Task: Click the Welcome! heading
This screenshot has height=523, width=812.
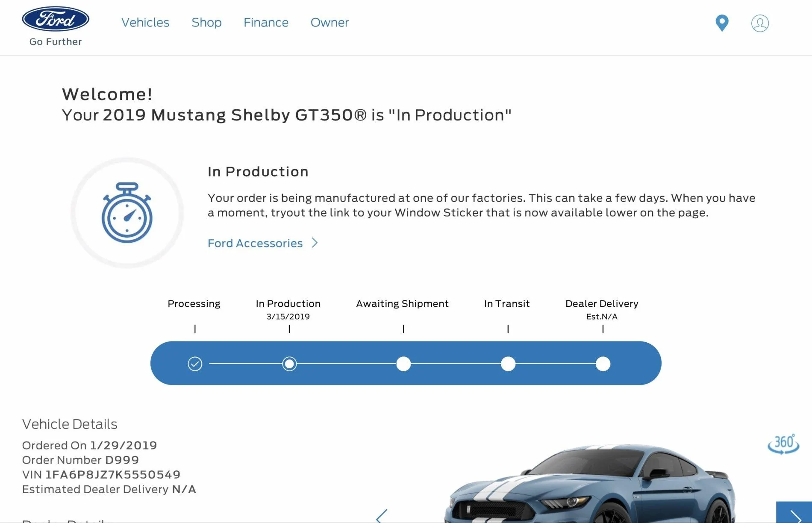Action: pyautogui.click(x=107, y=94)
